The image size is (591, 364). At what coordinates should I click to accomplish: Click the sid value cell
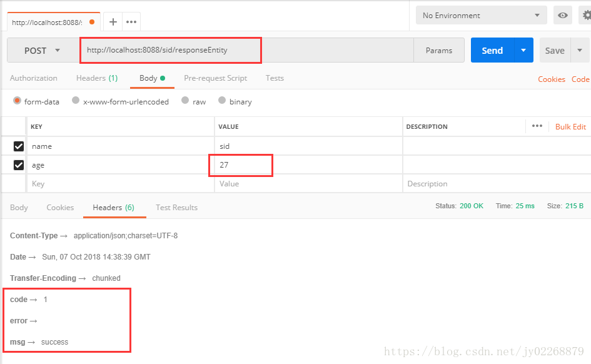(309, 146)
